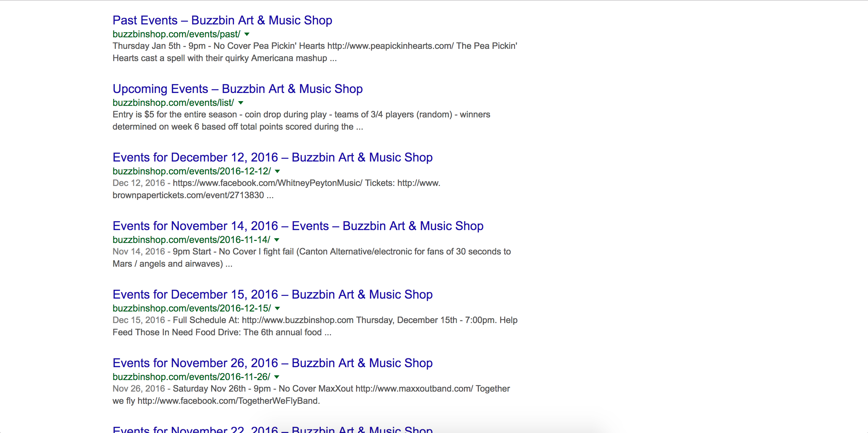Expand arrow beside events/2016-12-12/ URL
This screenshot has height=433, width=868.
click(277, 171)
